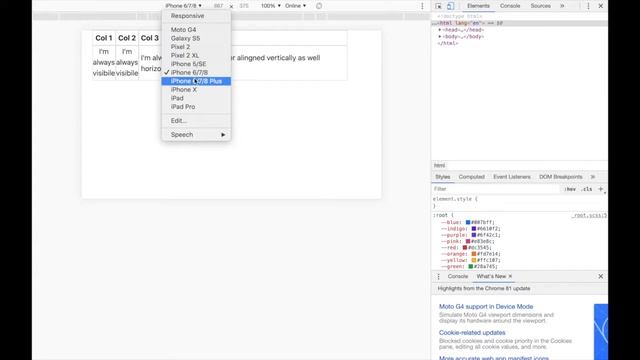Open Moto G4 support in Device Mode link
640x360 pixels.
(486, 307)
